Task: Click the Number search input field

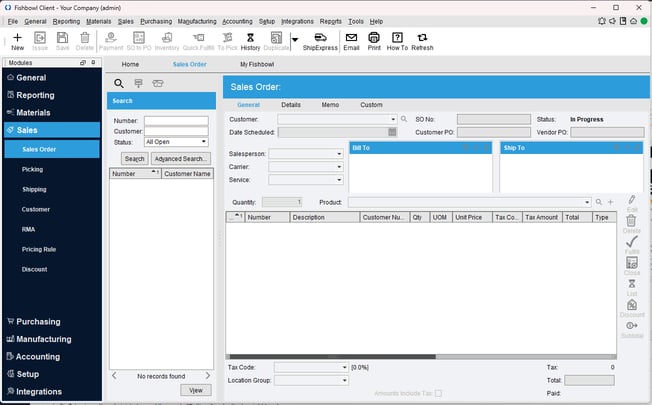Action: [176, 121]
